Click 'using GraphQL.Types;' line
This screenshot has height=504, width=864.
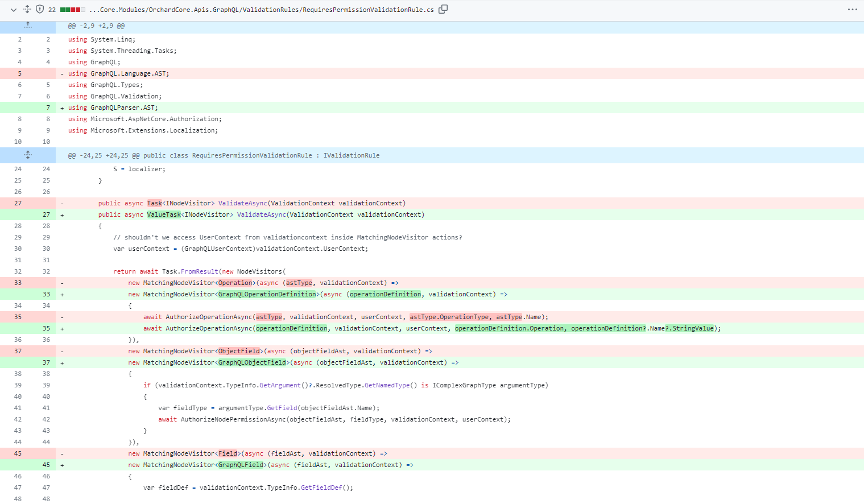coord(106,85)
